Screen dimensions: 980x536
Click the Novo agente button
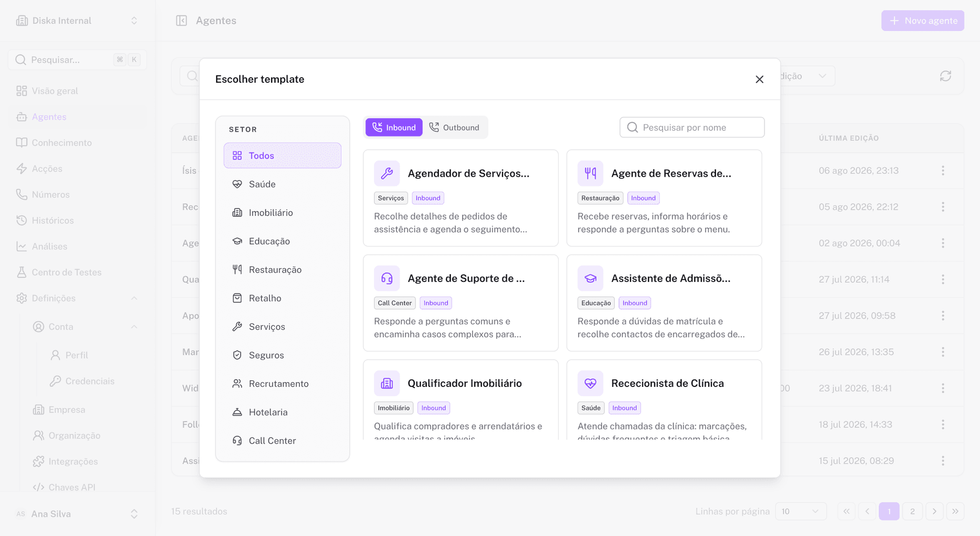[x=923, y=21]
